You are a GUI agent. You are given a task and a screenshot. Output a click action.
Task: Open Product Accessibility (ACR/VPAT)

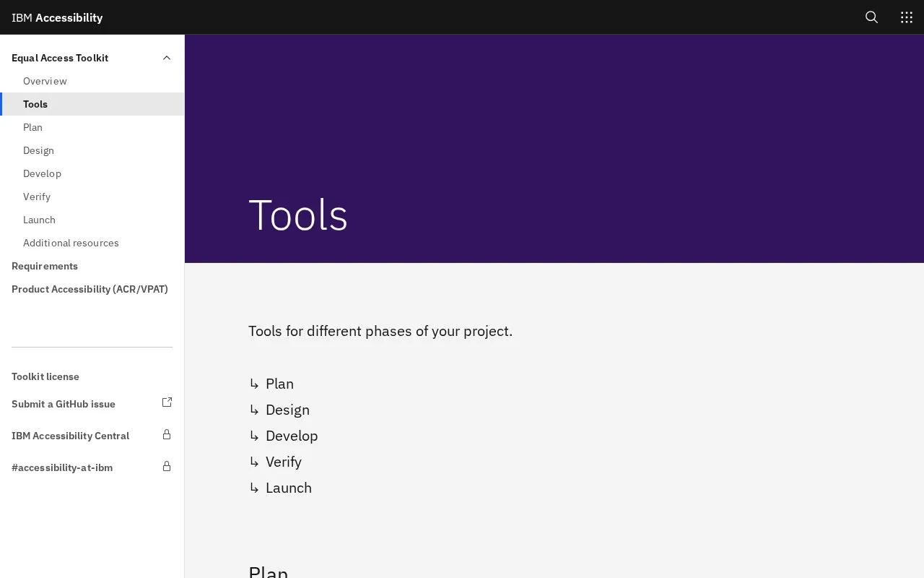click(x=92, y=289)
